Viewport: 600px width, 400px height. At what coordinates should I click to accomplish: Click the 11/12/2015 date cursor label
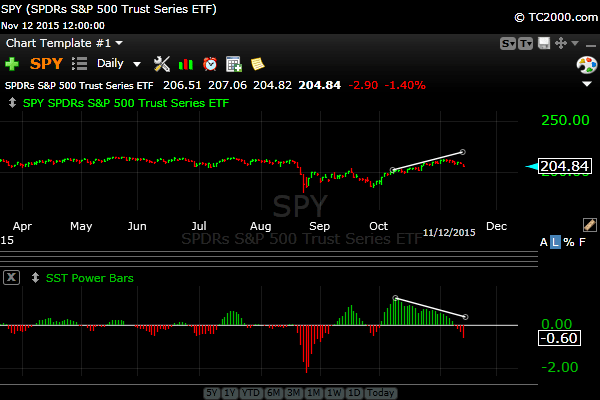pyautogui.click(x=449, y=232)
